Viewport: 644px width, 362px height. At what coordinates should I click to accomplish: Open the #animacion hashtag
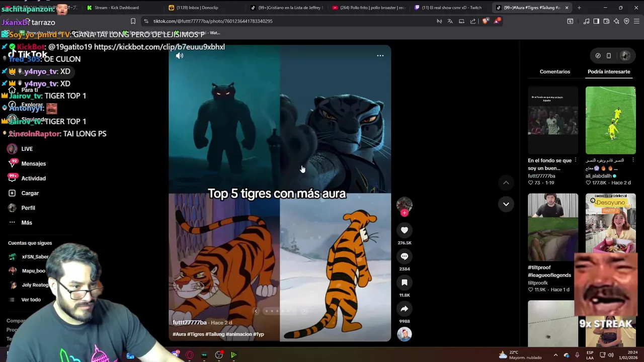click(x=238, y=334)
